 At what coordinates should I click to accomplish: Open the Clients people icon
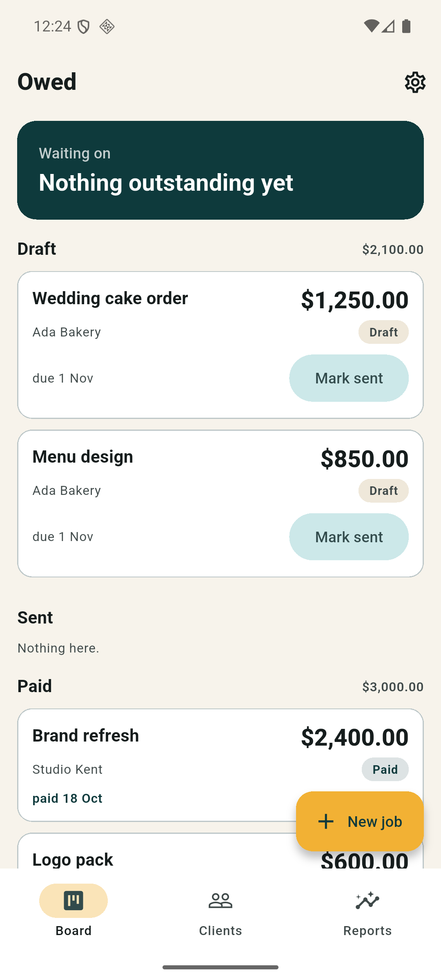(x=220, y=900)
